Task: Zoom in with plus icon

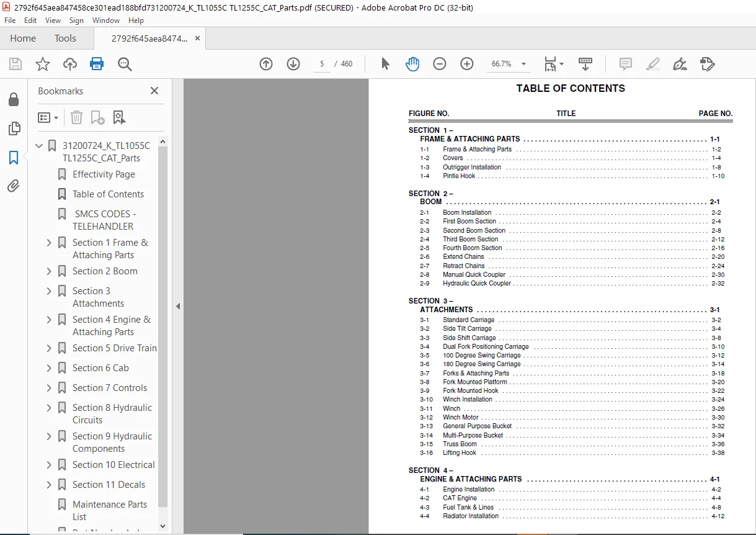Action: coord(467,64)
